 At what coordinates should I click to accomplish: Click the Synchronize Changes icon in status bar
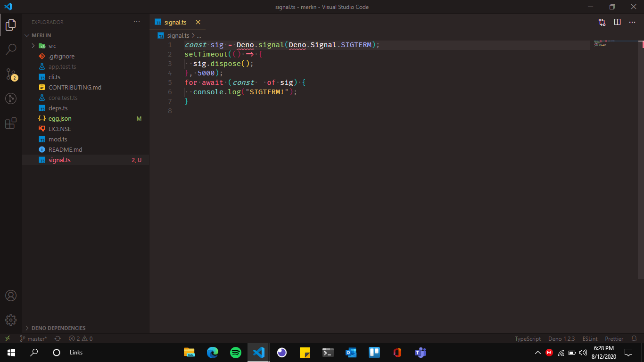click(58, 338)
